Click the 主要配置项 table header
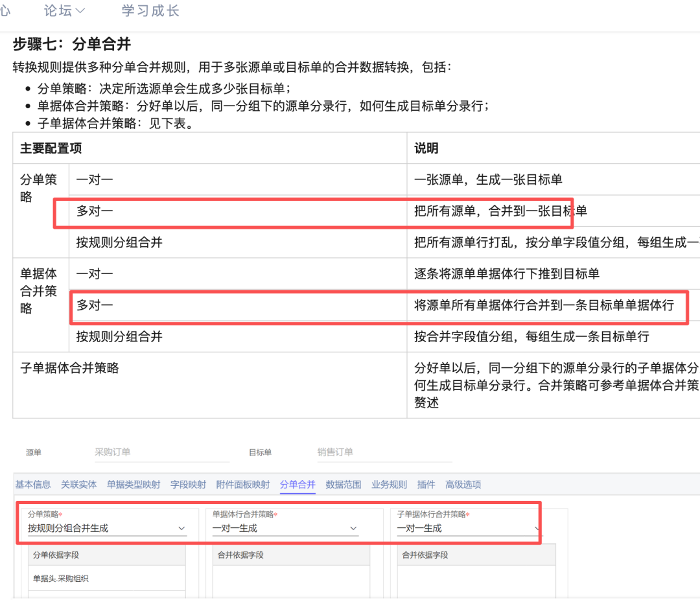The width and height of the screenshot is (700, 600). pyautogui.click(x=210, y=148)
